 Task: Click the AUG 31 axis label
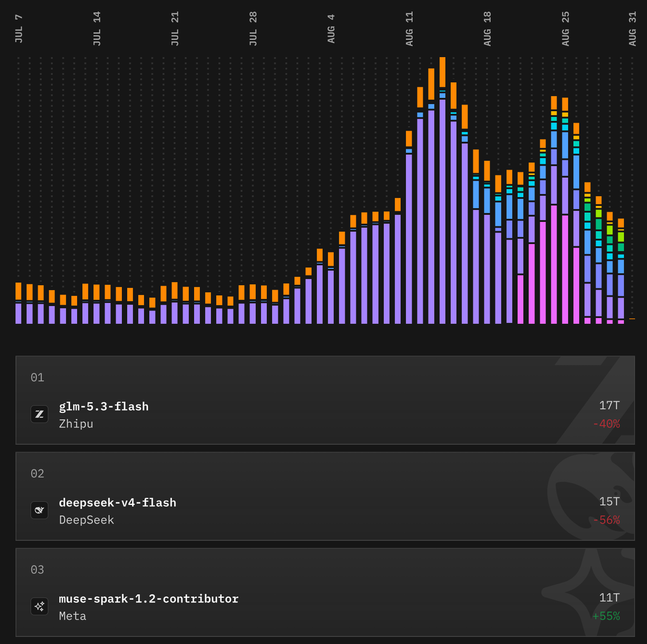[x=632, y=29]
